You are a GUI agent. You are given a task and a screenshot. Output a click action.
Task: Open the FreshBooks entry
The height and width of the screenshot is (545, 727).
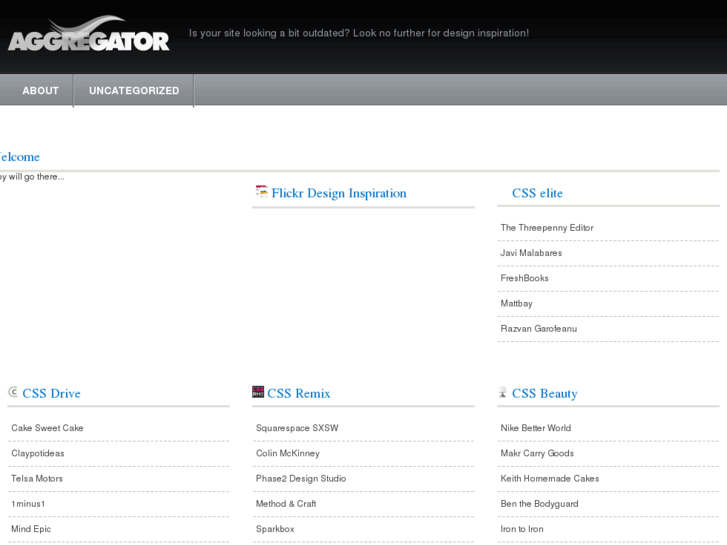pos(524,278)
